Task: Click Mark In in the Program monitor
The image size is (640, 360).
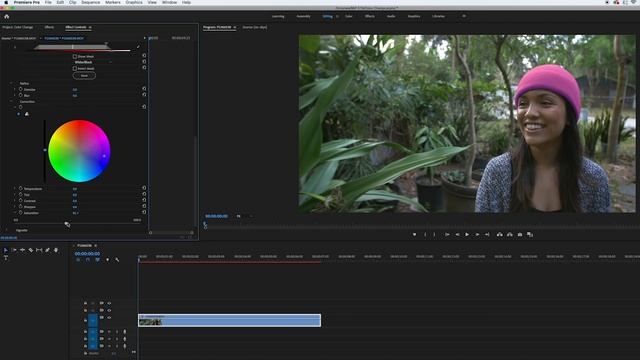Action: click(425, 235)
